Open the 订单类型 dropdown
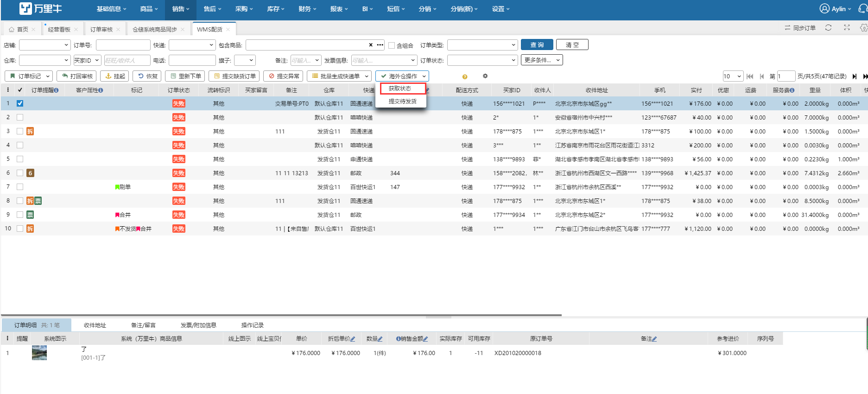 [x=482, y=45]
